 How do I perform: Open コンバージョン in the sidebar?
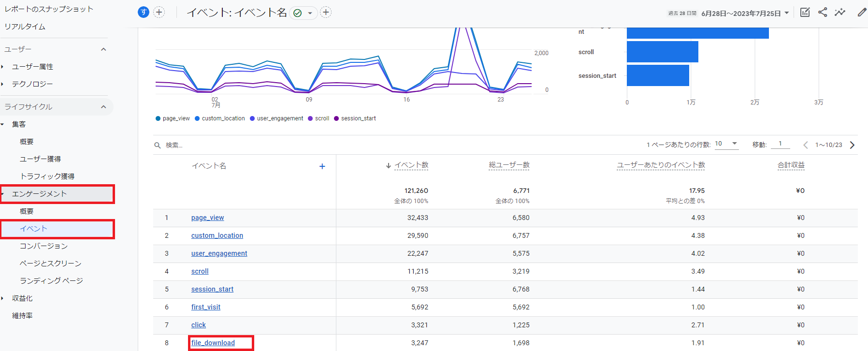click(x=43, y=246)
